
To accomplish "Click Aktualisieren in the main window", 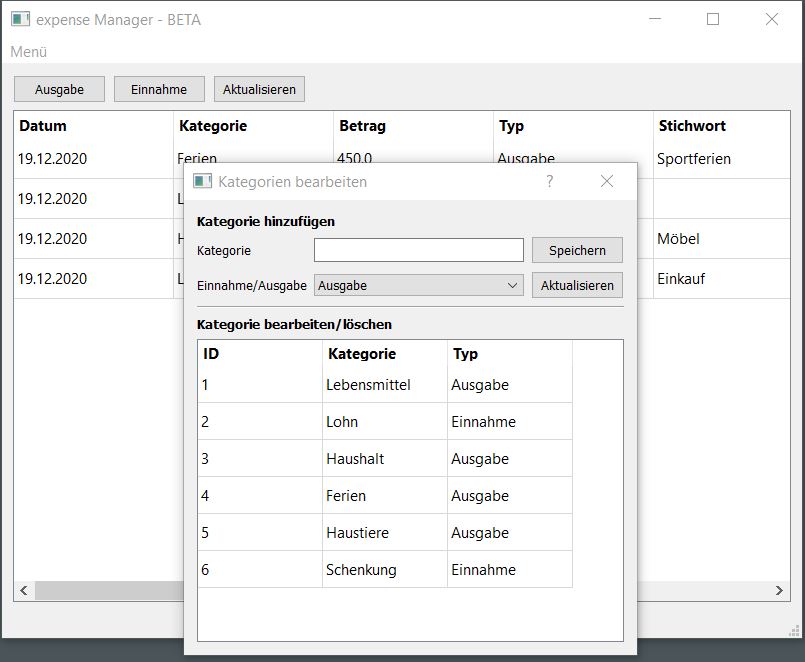I will click(x=259, y=89).
